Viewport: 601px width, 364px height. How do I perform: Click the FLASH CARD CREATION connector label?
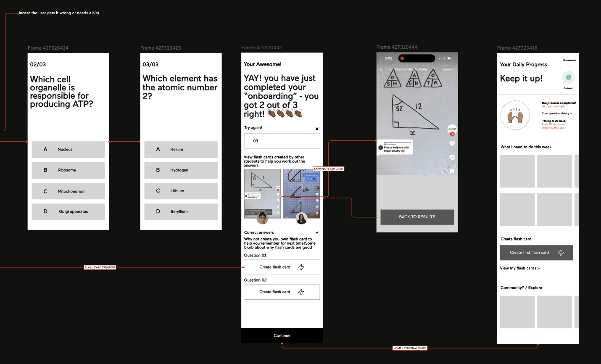[x=100, y=267]
